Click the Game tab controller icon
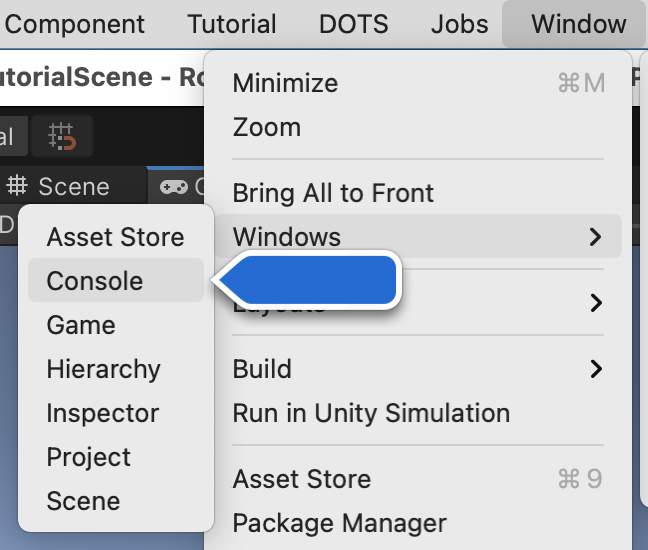Image resolution: width=648 pixels, height=550 pixels. [x=174, y=187]
